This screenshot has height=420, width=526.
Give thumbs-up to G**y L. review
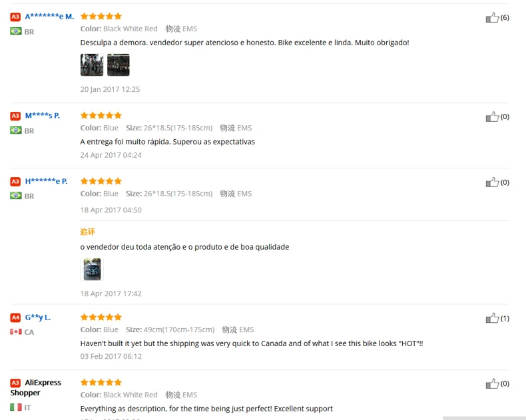coord(492,318)
